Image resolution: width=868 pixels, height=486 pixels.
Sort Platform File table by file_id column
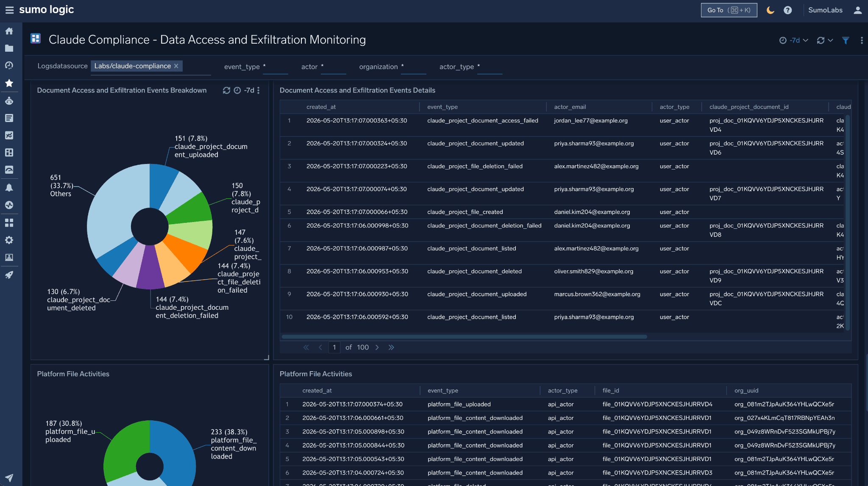pyautogui.click(x=611, y=391)
